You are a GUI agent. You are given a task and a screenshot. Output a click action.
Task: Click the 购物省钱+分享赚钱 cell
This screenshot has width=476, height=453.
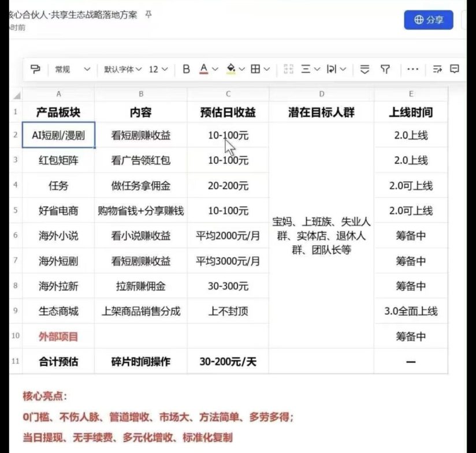(x=141, y=211)
